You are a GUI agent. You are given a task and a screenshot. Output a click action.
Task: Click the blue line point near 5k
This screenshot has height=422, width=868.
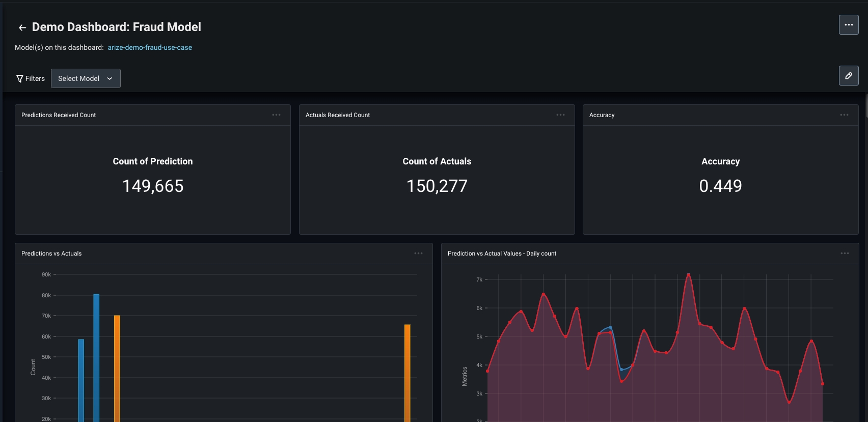[610, 327]
